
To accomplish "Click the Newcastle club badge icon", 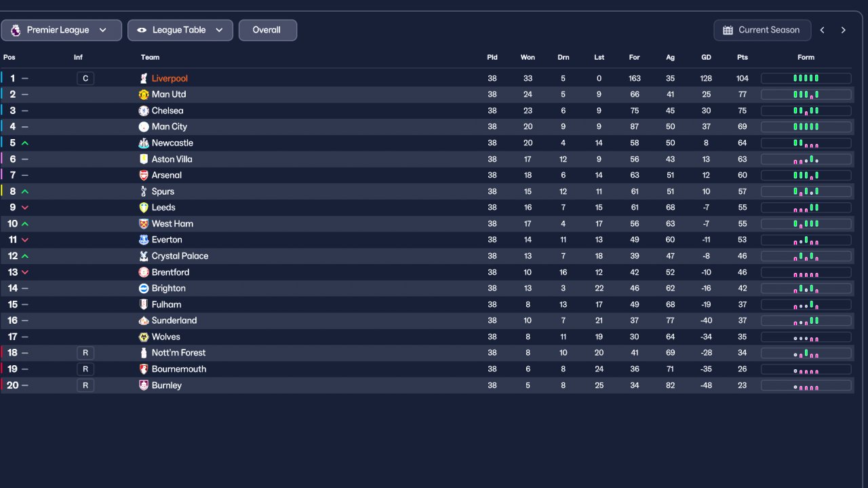I will click(144, 143).
